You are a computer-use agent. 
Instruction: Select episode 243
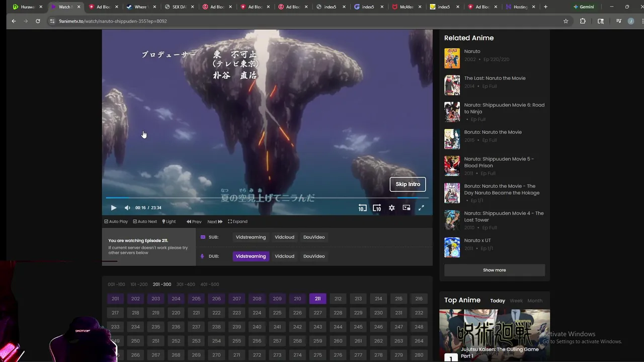point(317,327)
